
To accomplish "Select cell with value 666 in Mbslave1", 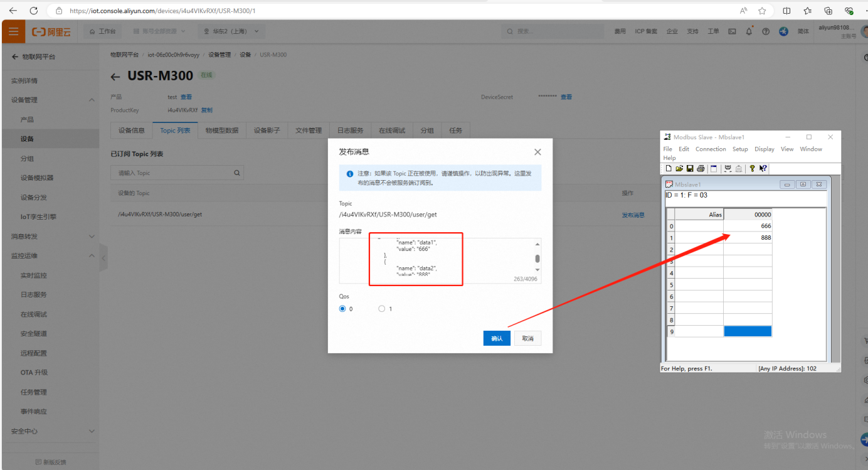I will pyautogui.click(x=748, y=226).
